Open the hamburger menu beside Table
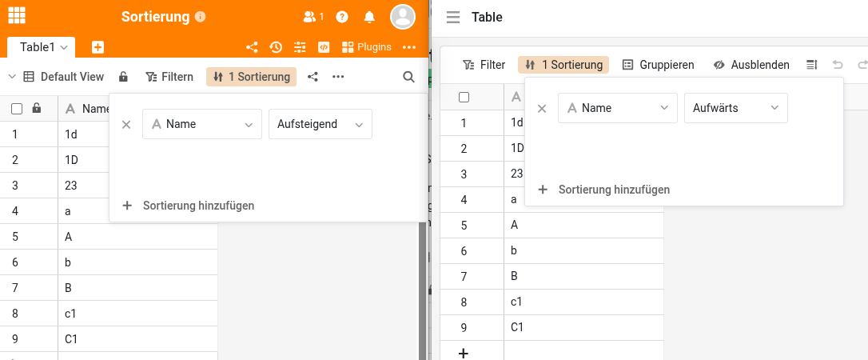 [453, 17]
